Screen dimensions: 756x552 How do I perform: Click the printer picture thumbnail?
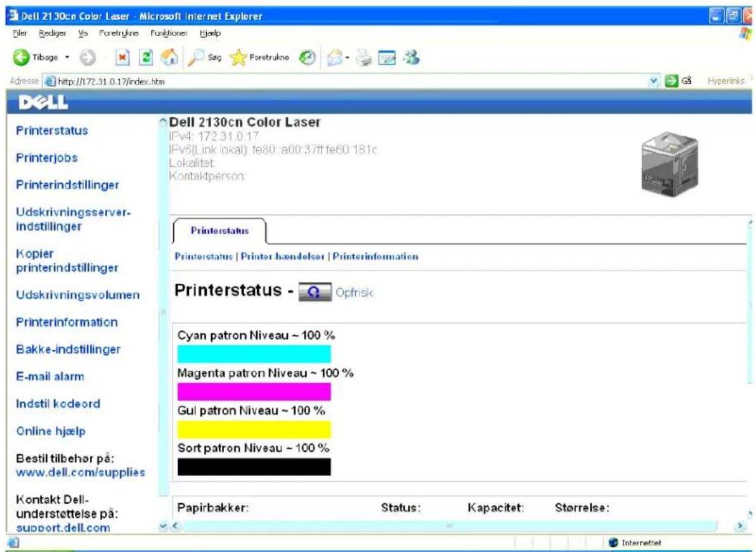pyautogui.click(x=670, y=165)
